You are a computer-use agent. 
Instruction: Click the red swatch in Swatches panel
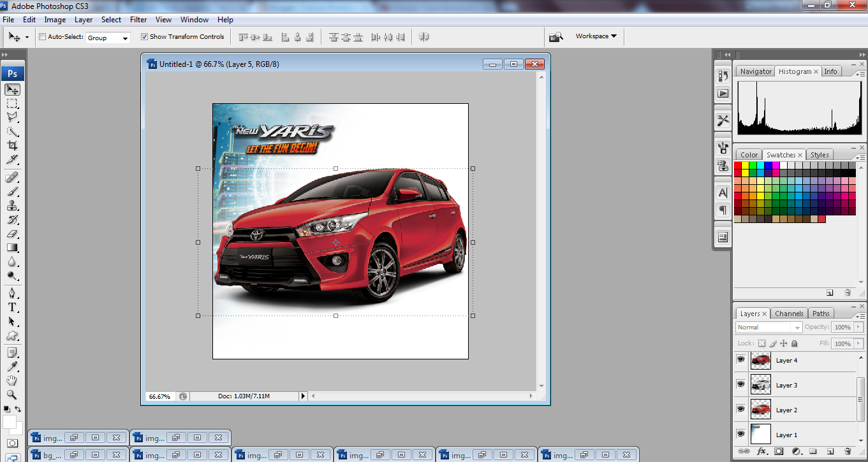pyautogui.click(x=738, y=166)
